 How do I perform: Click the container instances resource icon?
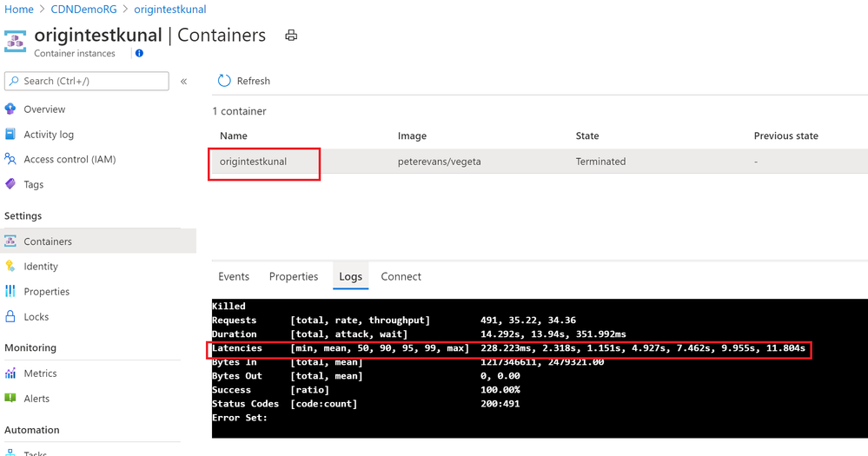16,42
